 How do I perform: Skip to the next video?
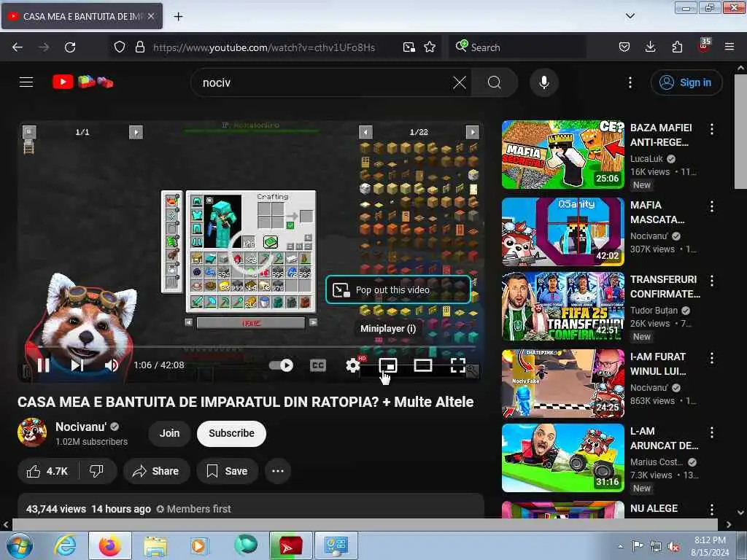pos(77,365)
